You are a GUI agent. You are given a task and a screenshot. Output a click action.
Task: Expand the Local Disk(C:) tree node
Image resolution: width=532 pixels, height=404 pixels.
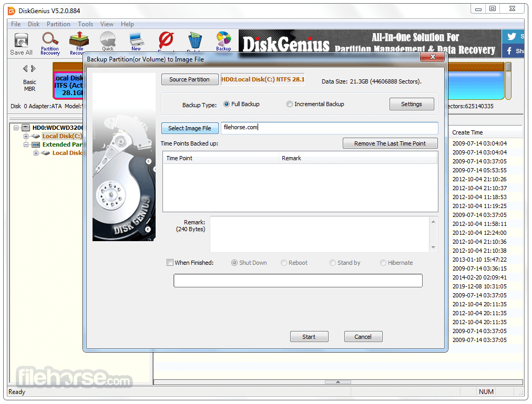pyautogui.click(x=26, y=137)
